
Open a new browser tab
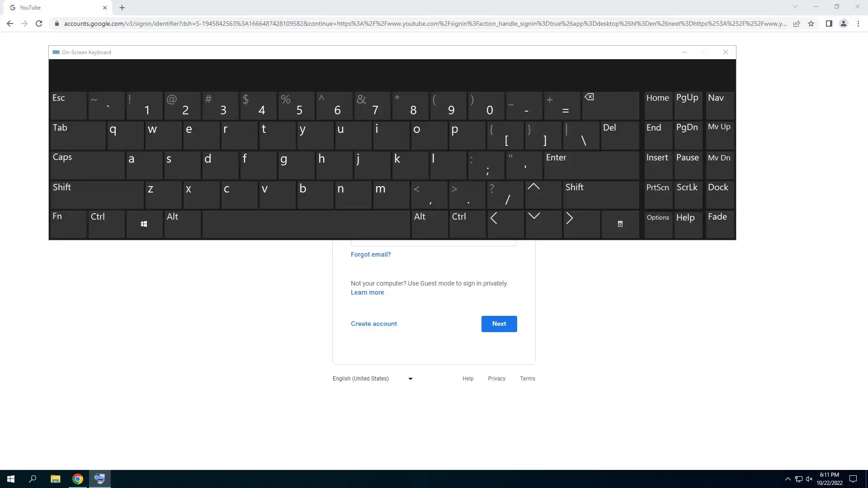[x=122, y=8]
